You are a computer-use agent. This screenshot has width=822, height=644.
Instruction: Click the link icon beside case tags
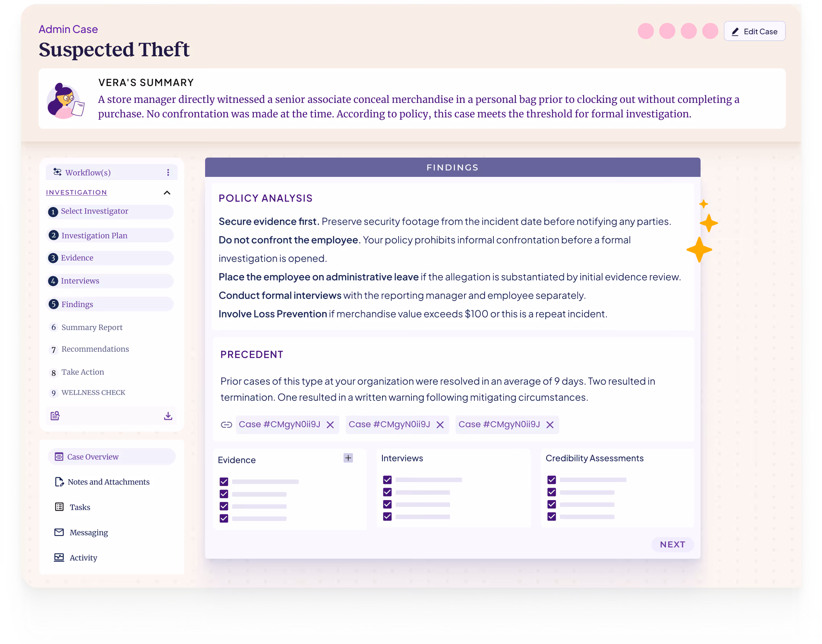pyautogui.click(x=226, y=425)
